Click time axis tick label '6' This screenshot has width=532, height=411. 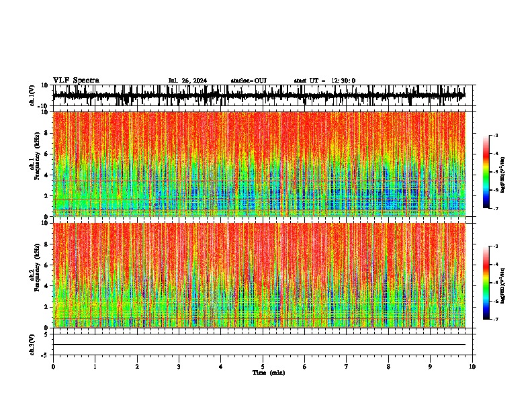(305, 367)
